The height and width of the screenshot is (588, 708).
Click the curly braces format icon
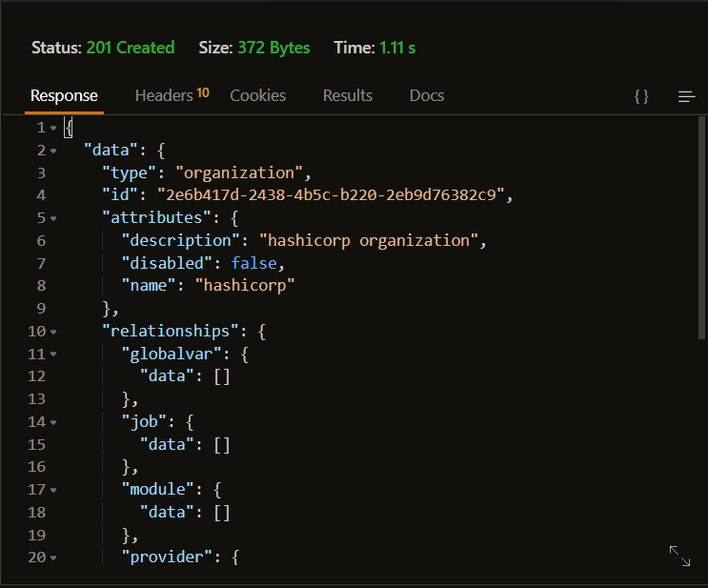click(x=641, y=96)
